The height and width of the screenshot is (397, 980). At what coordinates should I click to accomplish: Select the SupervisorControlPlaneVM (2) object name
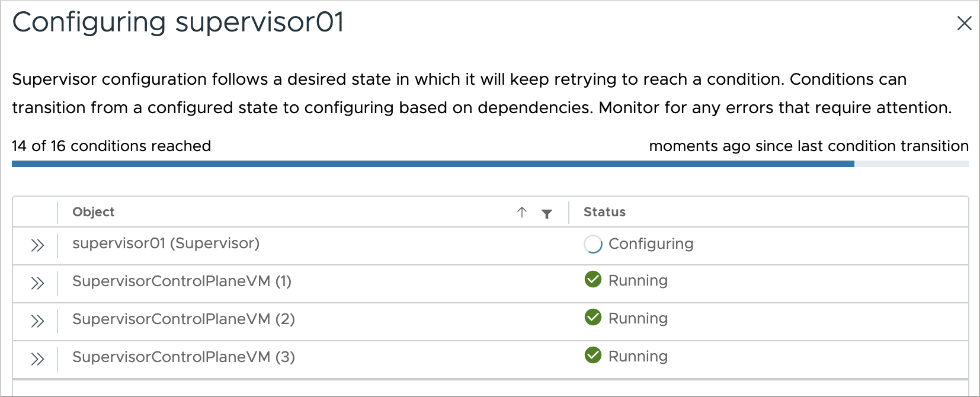(x=184, y=319)
